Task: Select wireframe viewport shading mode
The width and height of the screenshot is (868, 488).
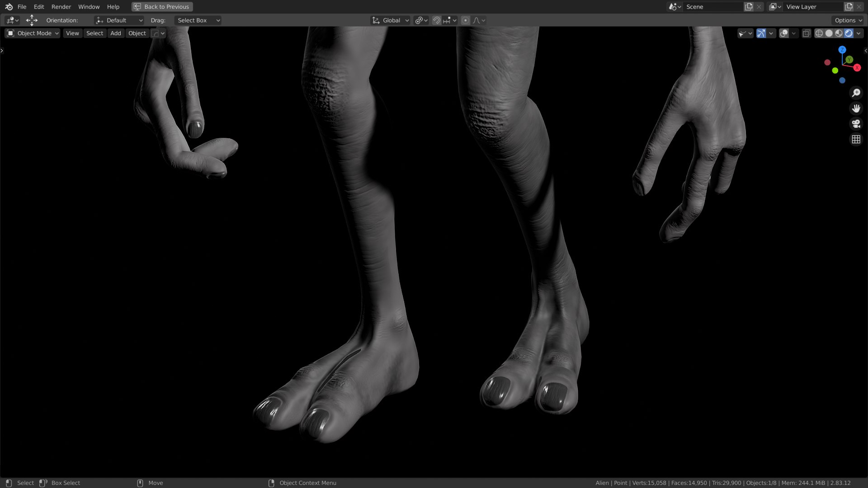Action: coord(819,33)
